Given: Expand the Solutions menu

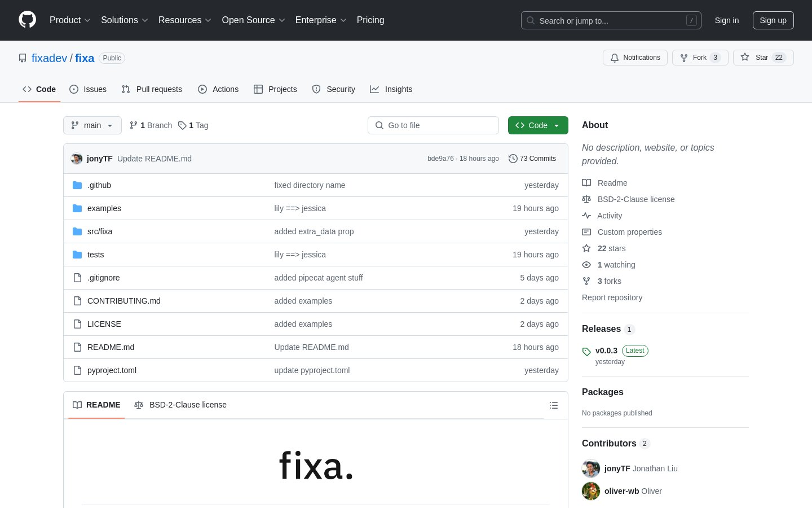Looking at the screenshot, I should tap(125, 20).
